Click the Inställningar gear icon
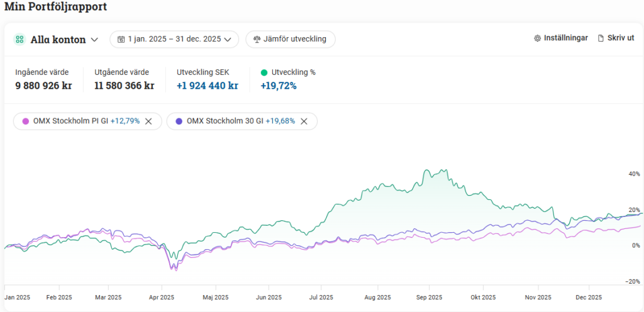 coord(537,38)
